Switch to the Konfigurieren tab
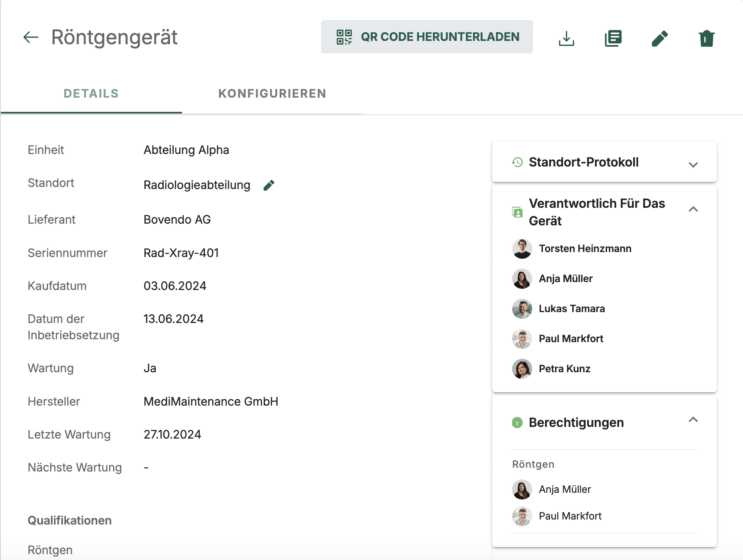 tap(272, 93)
